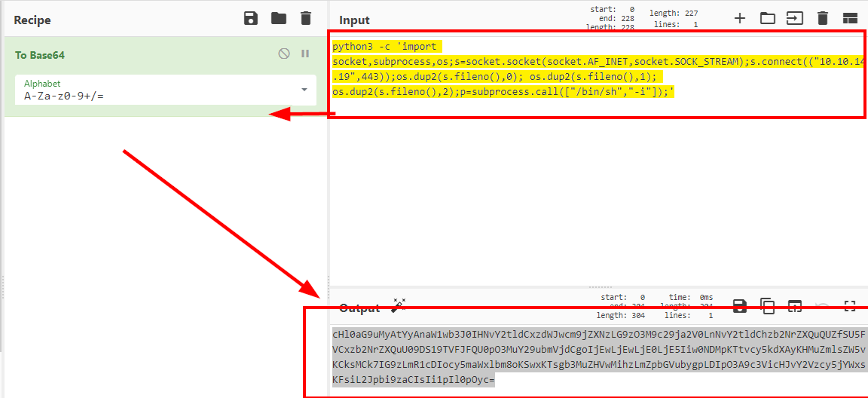Open folder as input
This screenshot has width=868, height=398.
click(x=767, y=18)
